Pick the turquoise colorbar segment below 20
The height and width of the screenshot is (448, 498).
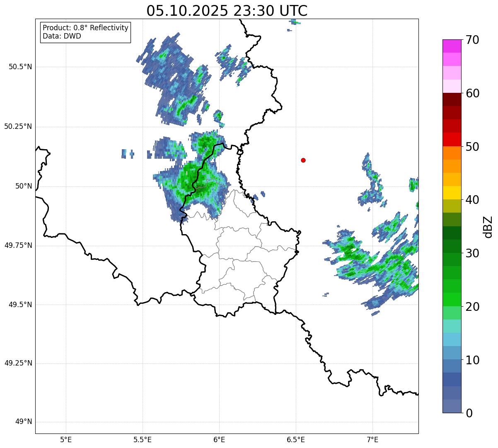coord(452,327)
